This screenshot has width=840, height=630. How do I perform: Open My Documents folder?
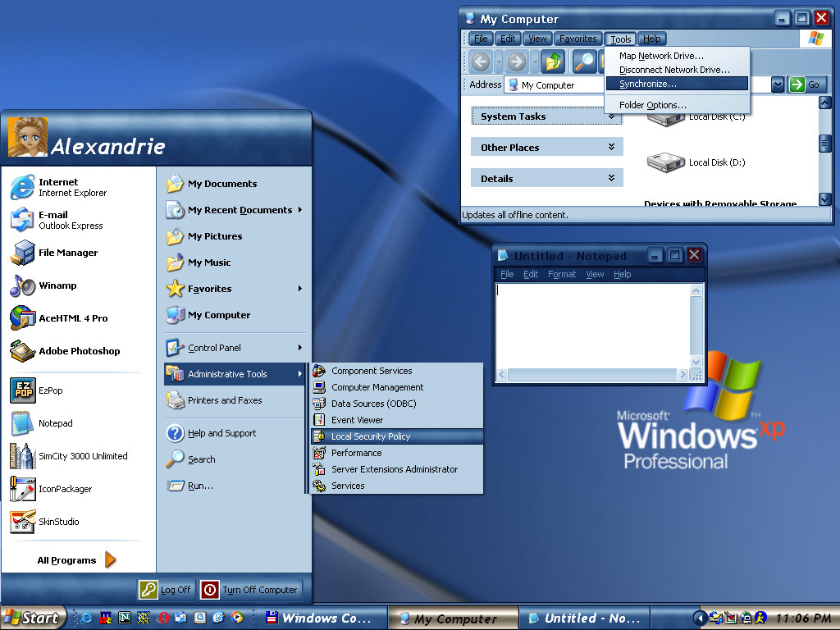[x=234, y=184]
